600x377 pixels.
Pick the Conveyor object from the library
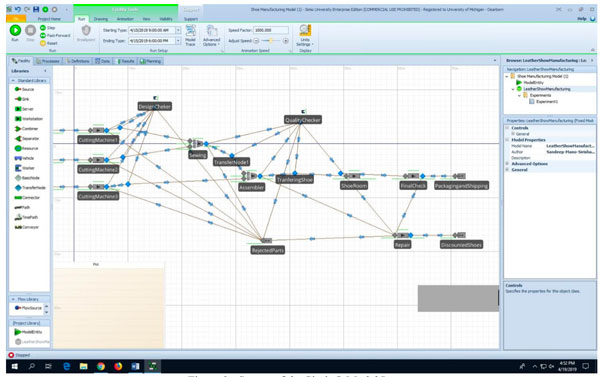pos(26,227)
